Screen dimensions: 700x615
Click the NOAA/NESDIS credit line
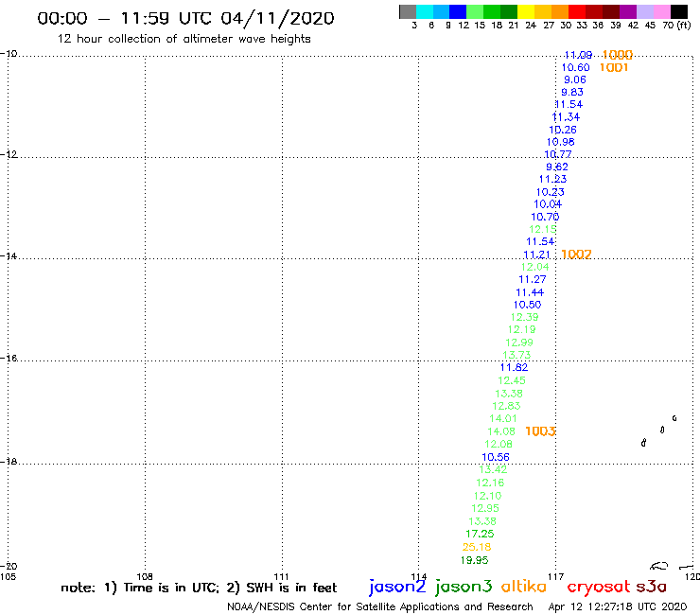click(x=380, y=606)
